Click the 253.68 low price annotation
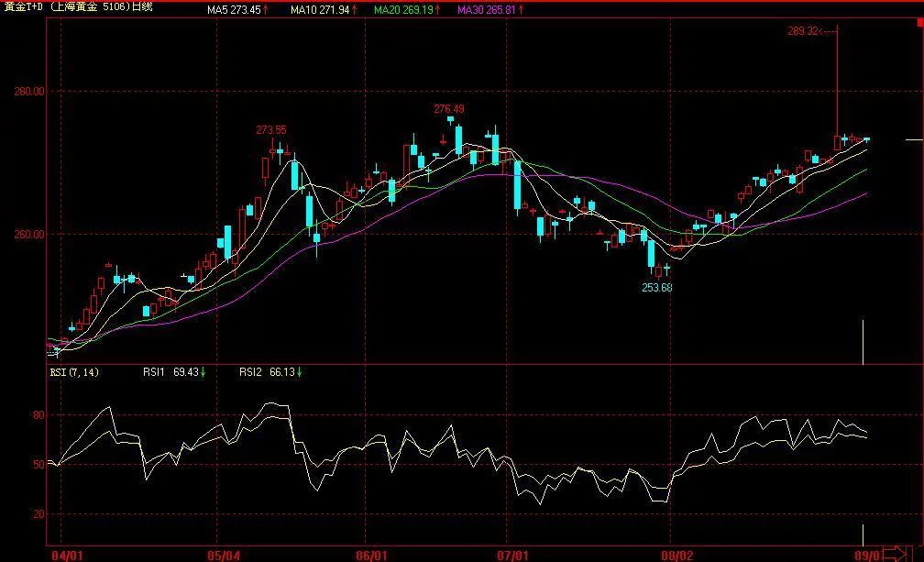The width and height of the screenshot is (924, 562). point(657,288)
